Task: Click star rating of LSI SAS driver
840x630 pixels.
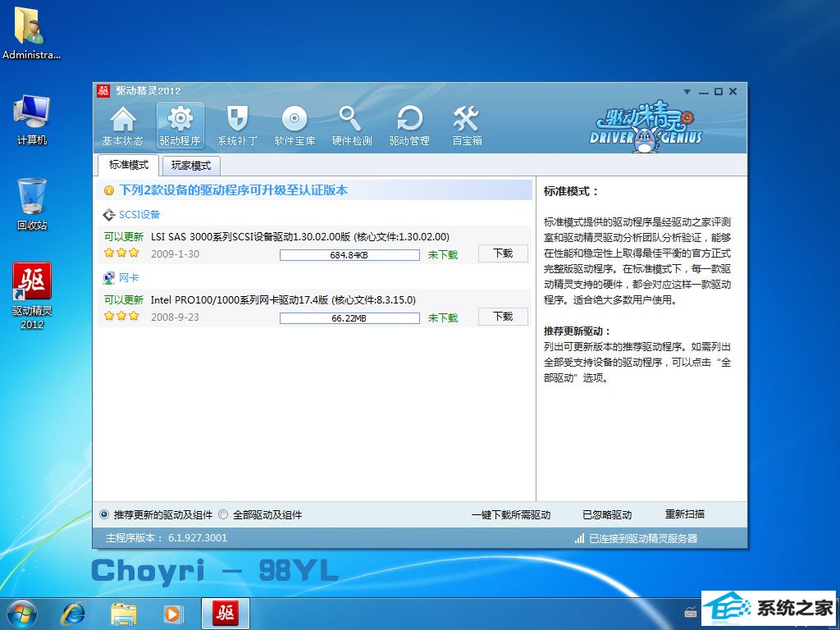Action: click(121, 253)
